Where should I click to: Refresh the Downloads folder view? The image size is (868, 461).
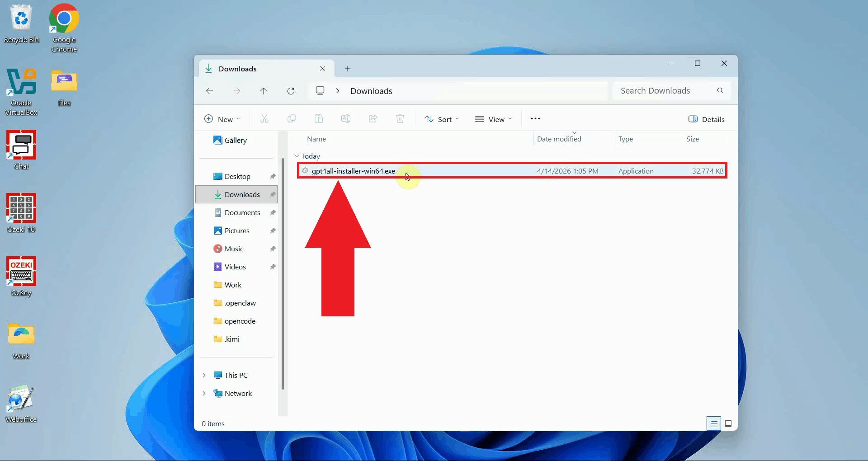click(291, 91)
